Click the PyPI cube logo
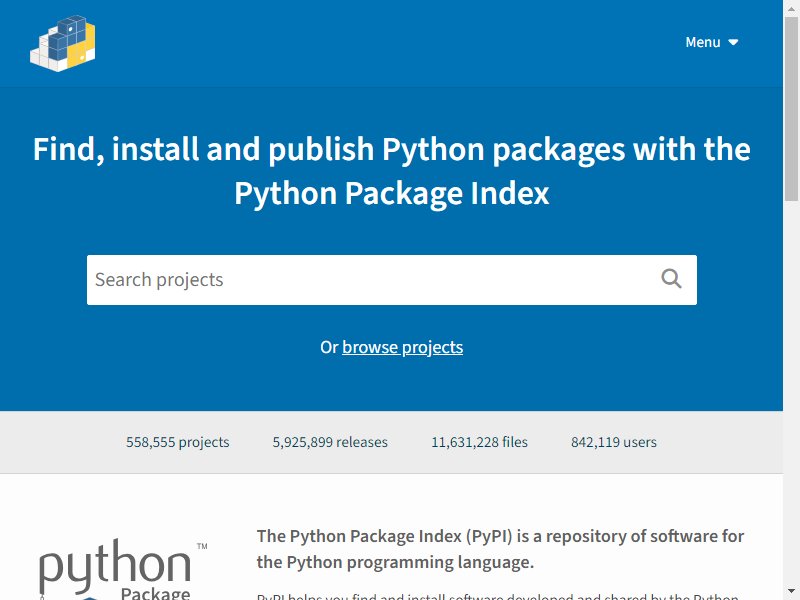 tap(62, 43)
